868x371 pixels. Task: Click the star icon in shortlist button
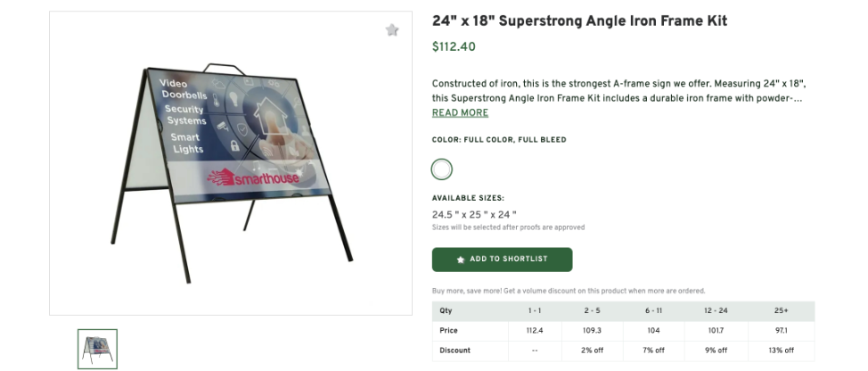(461, 260)
